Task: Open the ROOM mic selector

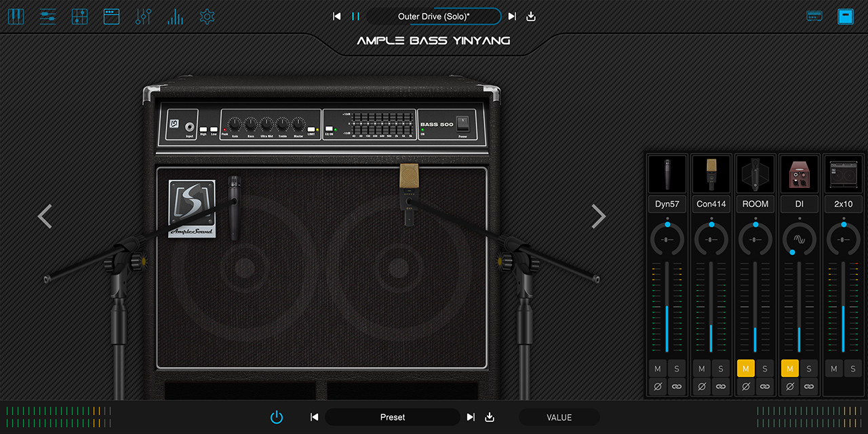Action: point(755,204)
